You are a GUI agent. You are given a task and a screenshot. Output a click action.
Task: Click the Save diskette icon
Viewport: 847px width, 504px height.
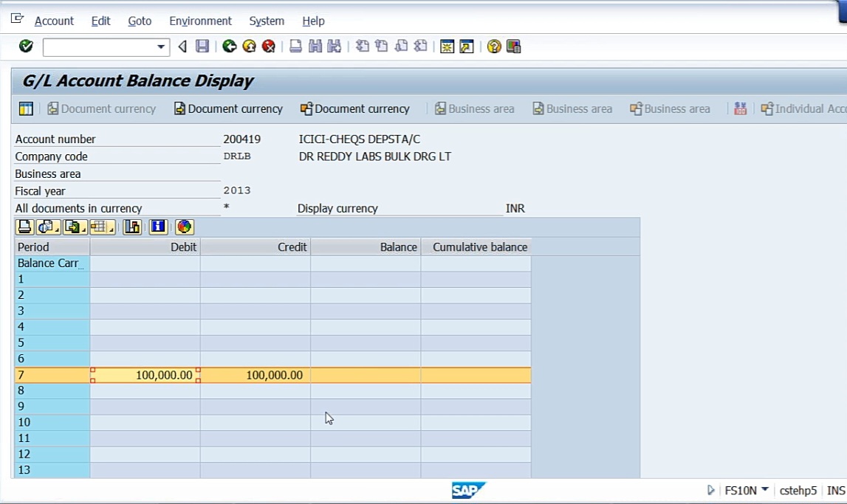coord(202,46)
